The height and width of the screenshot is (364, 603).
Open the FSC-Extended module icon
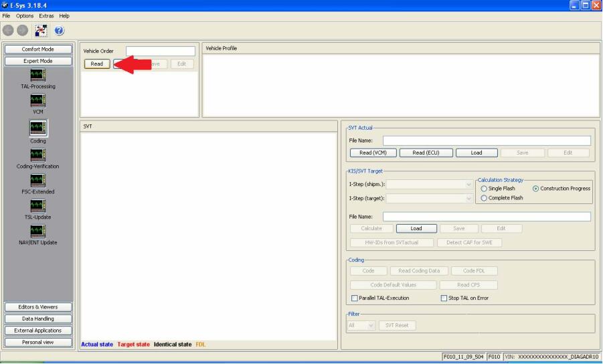point(37,180)
